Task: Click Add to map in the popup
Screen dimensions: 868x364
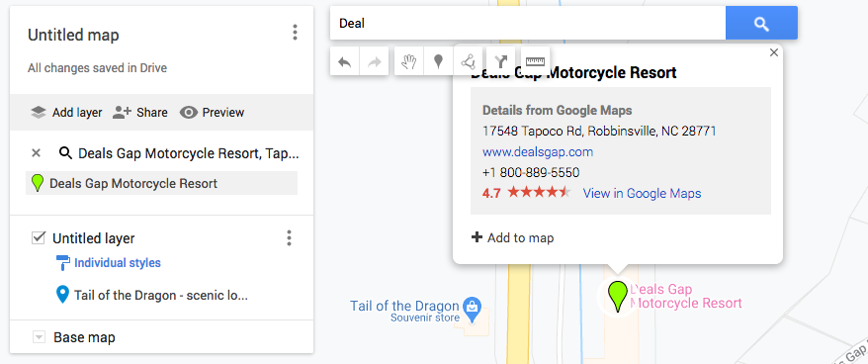Action: 513,237
